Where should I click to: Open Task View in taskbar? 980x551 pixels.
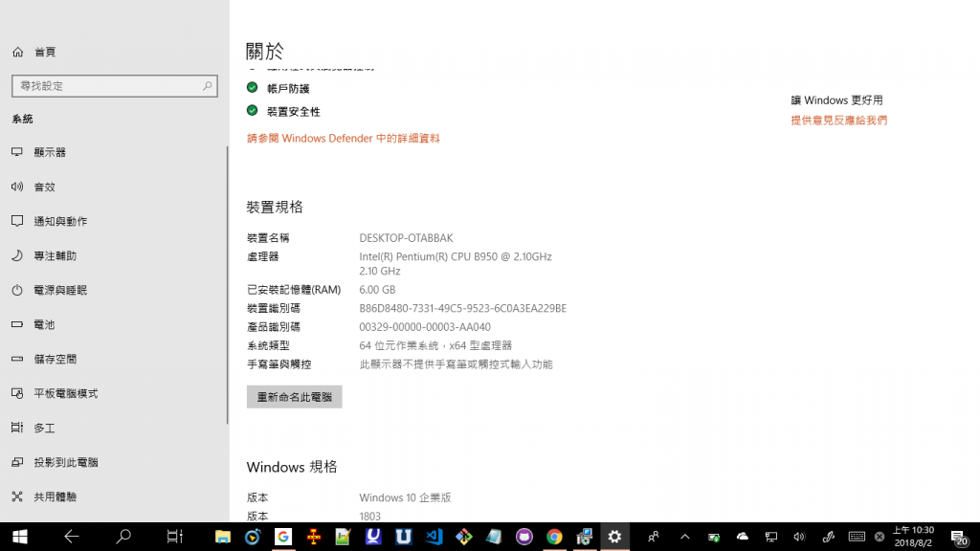[174, 537]
